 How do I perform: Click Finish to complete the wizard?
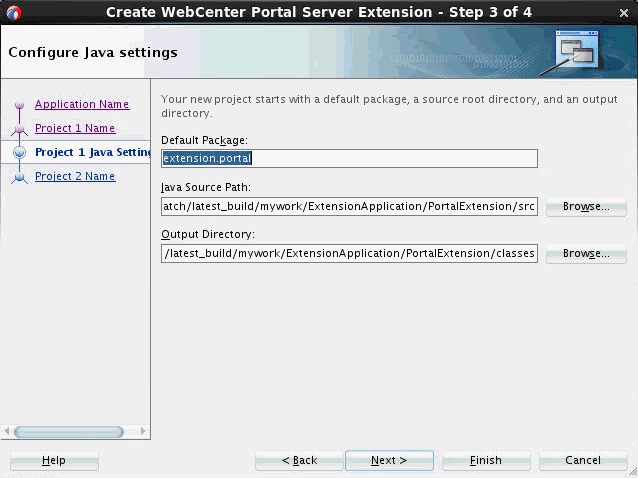click(486, 460)
